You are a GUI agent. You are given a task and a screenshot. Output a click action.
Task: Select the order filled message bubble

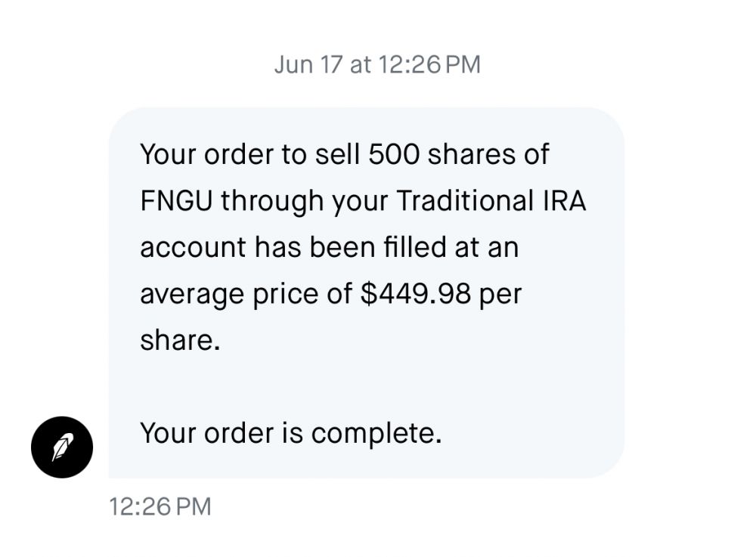click(367, 292)
